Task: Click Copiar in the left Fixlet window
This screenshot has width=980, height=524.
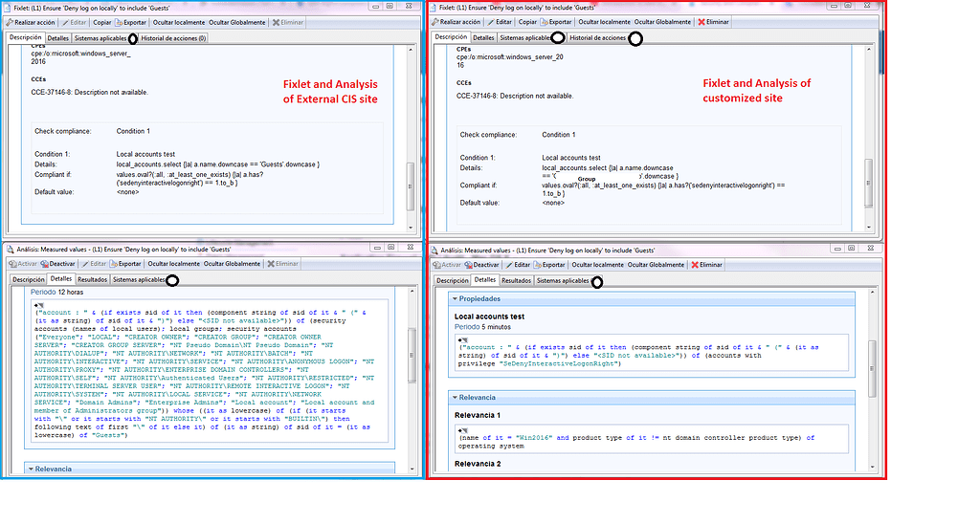Action: (x=101, y=23)
